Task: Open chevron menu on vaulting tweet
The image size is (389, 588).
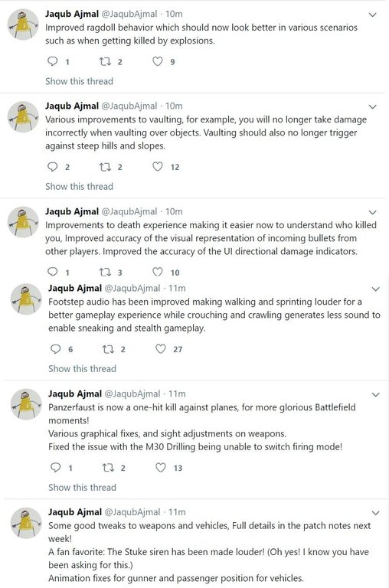Action: tap(372, 107)
